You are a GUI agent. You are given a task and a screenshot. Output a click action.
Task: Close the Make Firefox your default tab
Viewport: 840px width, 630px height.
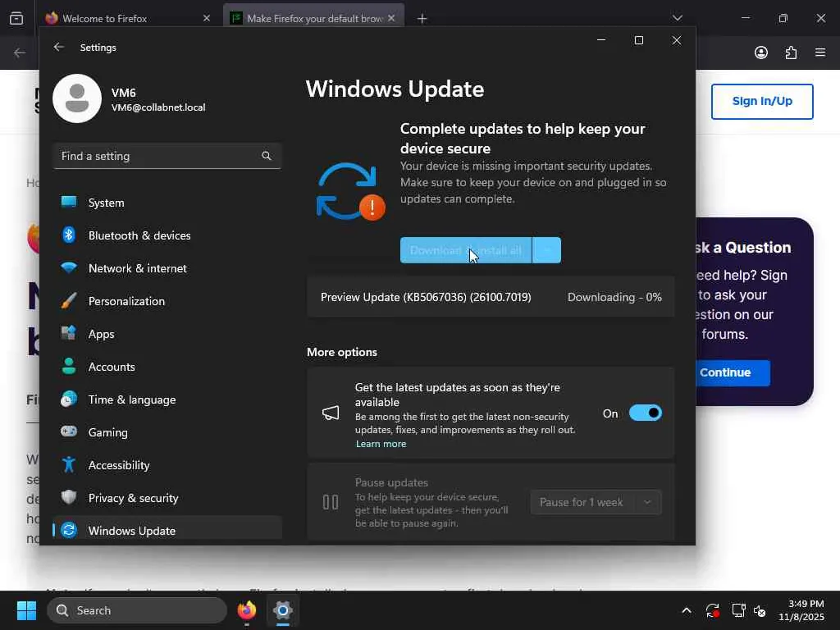(391, 18)
